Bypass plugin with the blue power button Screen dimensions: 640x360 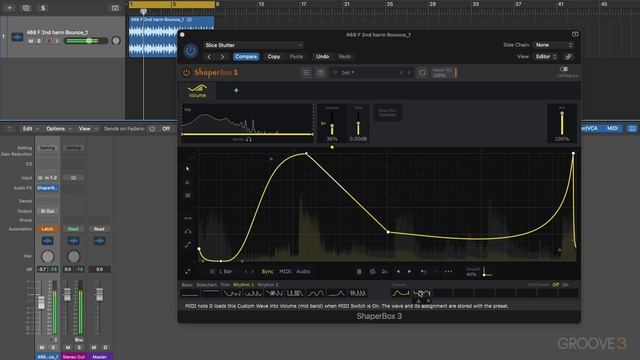click(190, 51)
